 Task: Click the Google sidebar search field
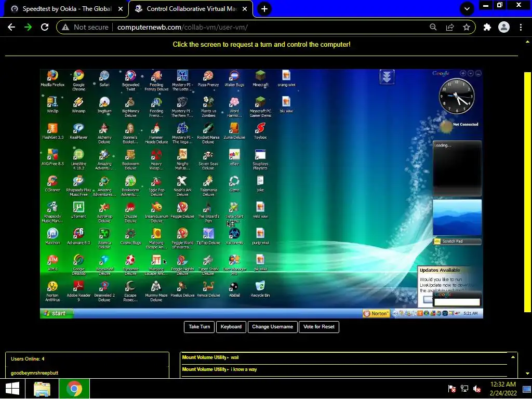point(457,302)
